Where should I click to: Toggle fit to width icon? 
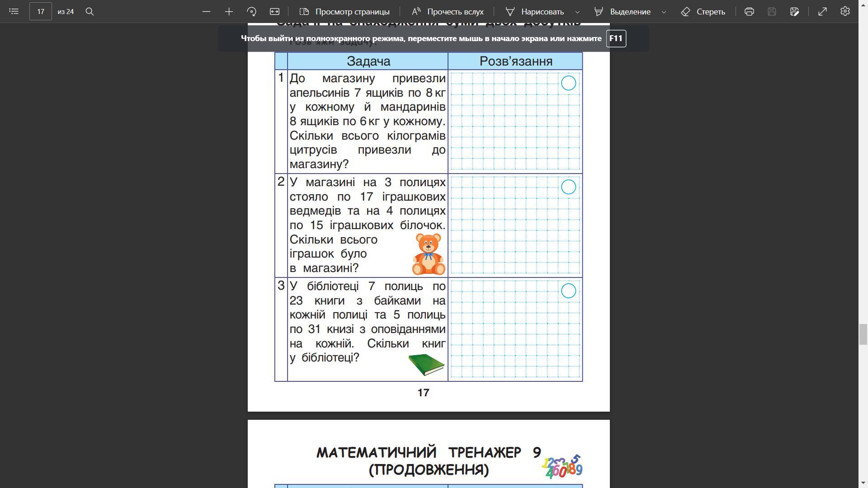tap(274, 11)
